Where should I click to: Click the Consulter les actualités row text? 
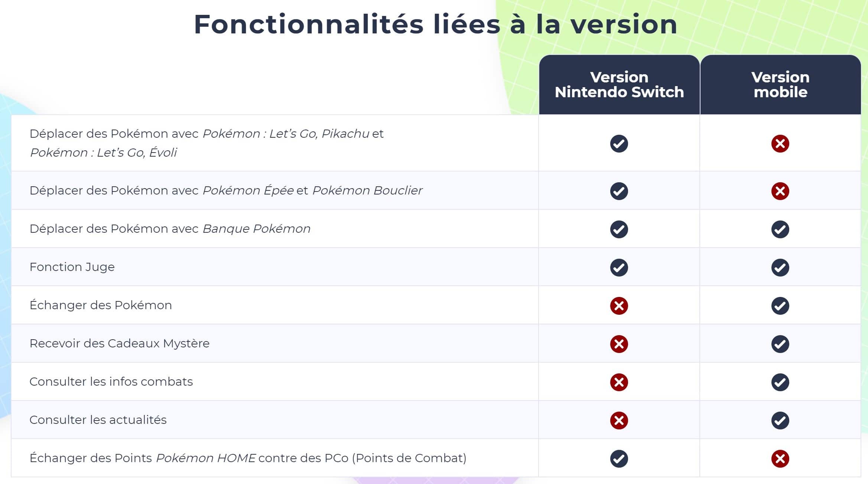[98, 420]
